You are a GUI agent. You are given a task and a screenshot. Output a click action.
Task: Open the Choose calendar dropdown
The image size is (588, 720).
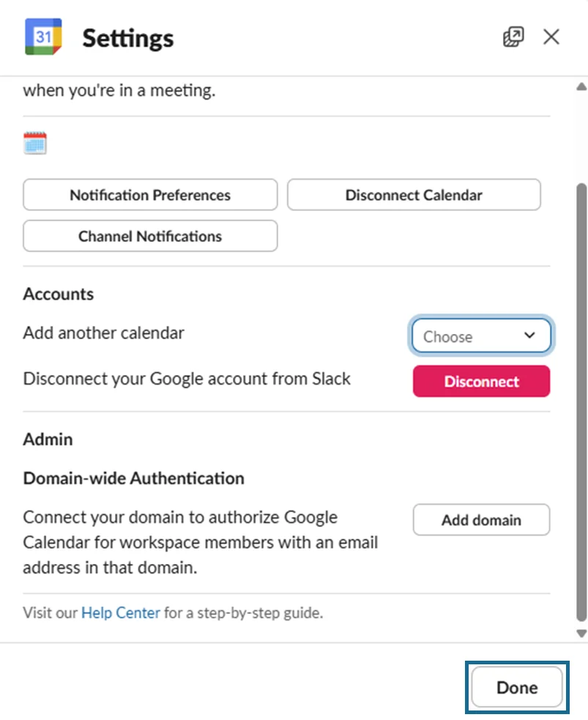pos(480,336)
